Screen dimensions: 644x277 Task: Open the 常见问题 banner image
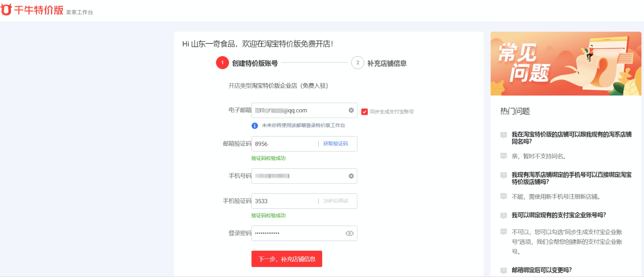pyautogui.click(x=565, y=63)
